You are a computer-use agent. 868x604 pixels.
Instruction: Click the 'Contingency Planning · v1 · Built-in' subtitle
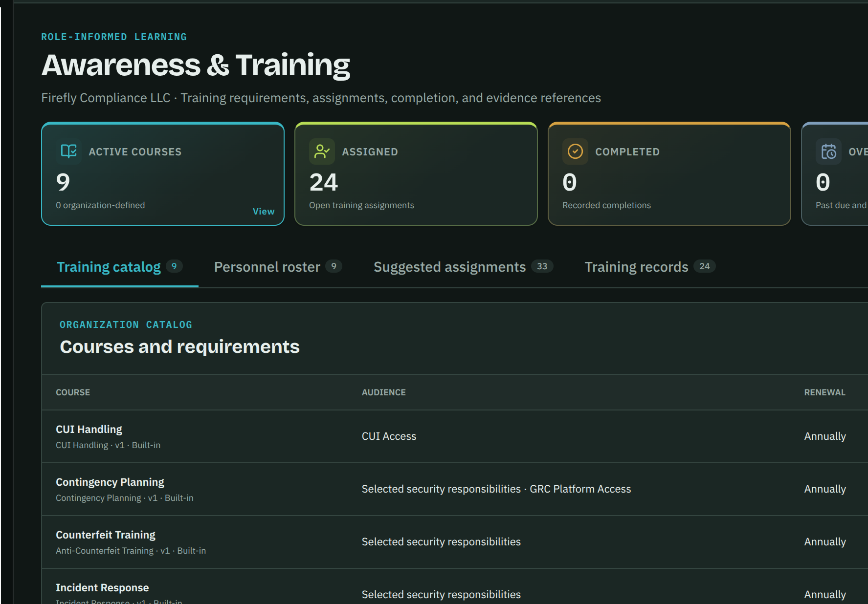(x=125, y=498)
